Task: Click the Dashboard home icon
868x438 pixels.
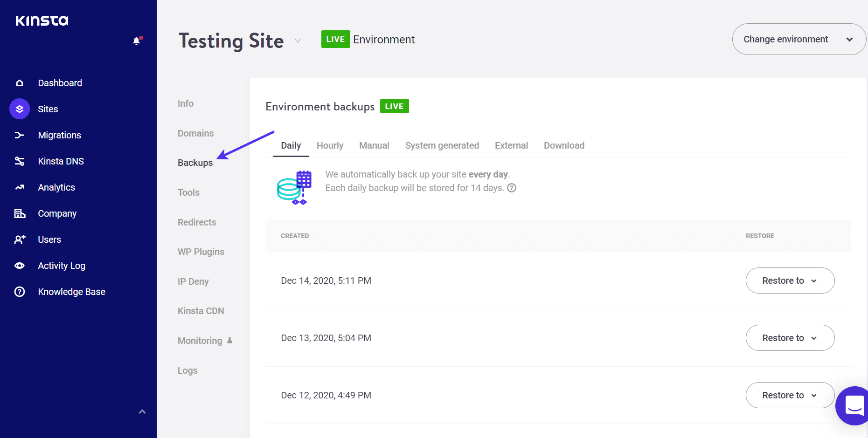Action: click(x=20, y=83)
